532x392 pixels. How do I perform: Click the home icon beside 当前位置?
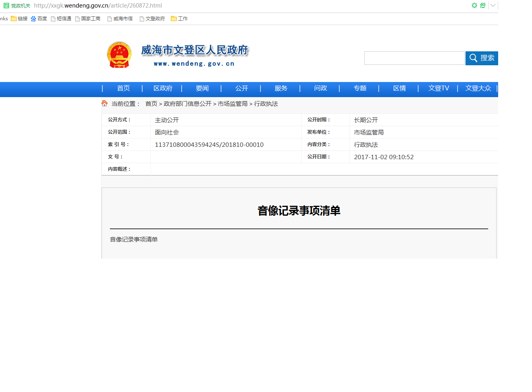(x=105, y=103)
